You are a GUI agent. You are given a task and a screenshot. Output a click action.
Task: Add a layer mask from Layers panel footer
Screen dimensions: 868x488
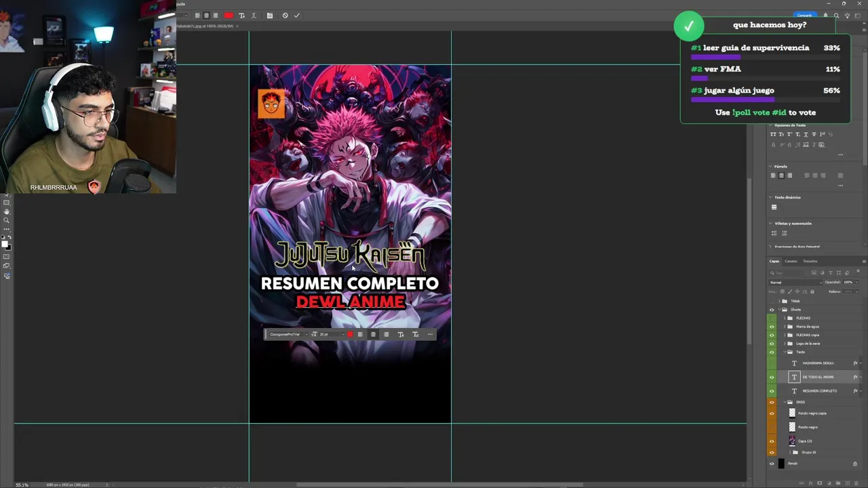tap(820, 483)
